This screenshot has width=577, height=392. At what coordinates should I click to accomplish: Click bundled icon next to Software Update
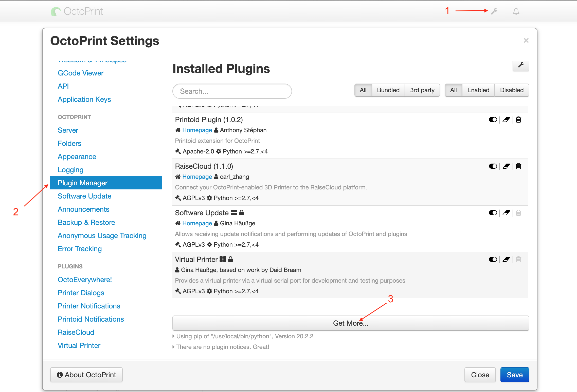point(234,213)
